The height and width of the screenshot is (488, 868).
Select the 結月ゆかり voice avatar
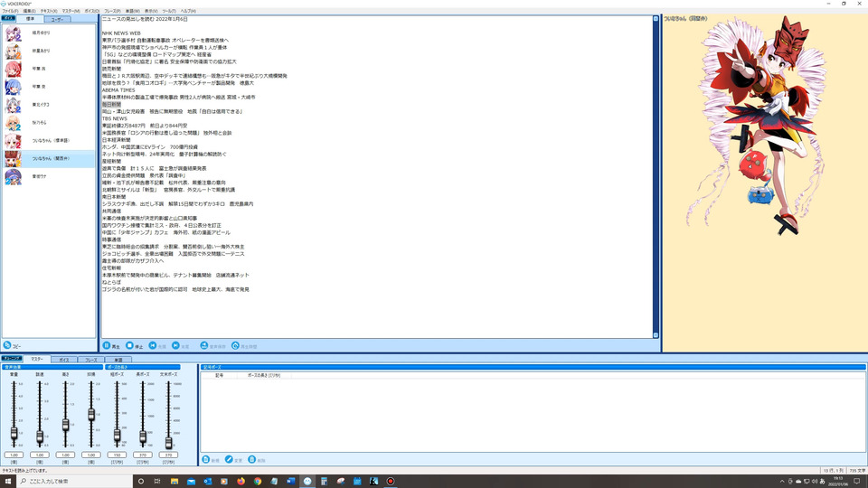(13, 33)
